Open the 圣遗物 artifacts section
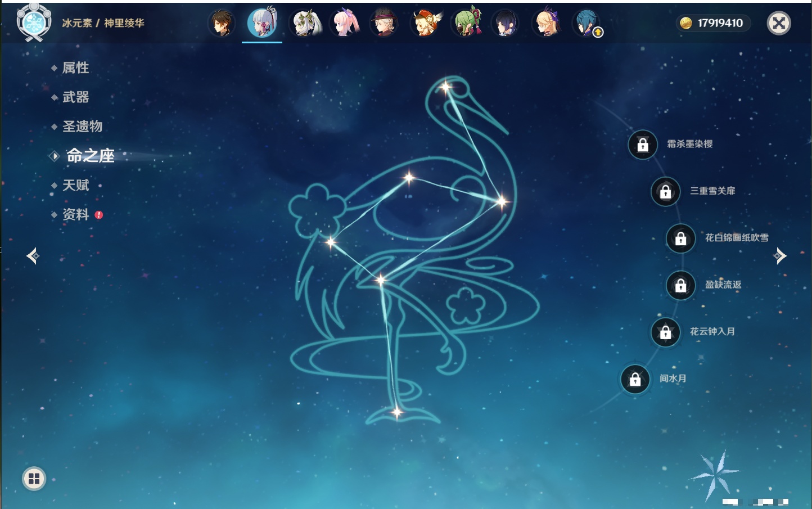 pos(82,127)
